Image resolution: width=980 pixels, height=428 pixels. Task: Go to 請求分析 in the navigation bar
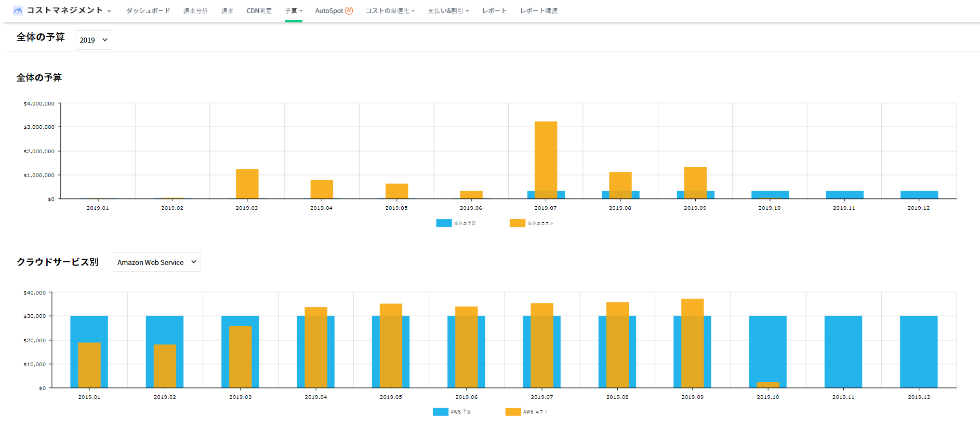[195, 11]
